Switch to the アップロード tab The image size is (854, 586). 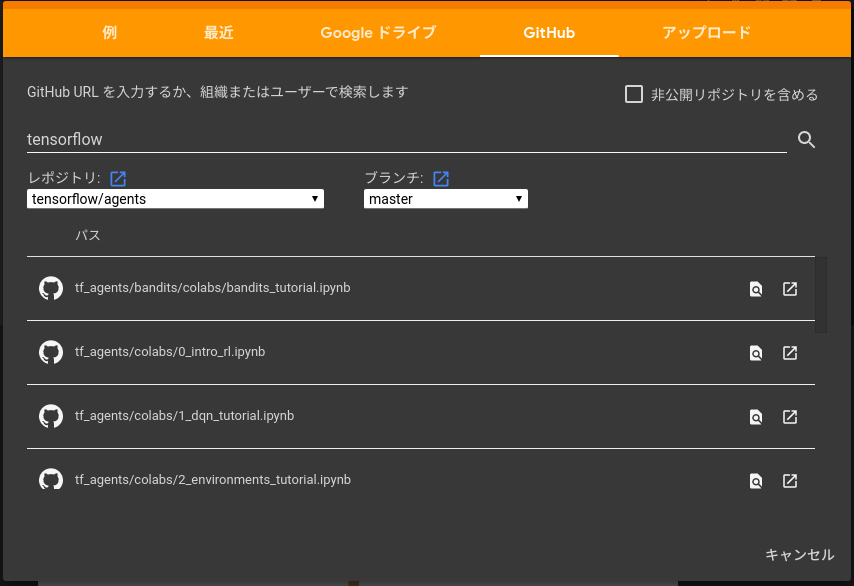click(706, 33)
